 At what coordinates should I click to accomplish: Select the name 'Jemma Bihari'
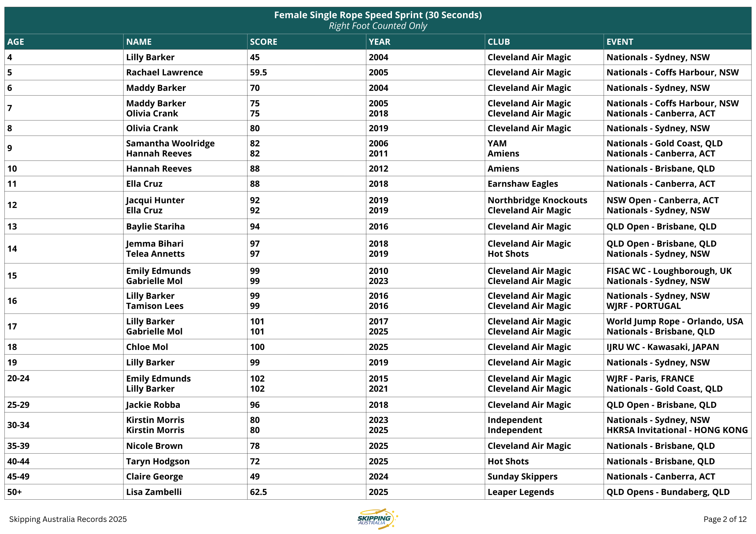pyautogui.click(x=155, y=244)
